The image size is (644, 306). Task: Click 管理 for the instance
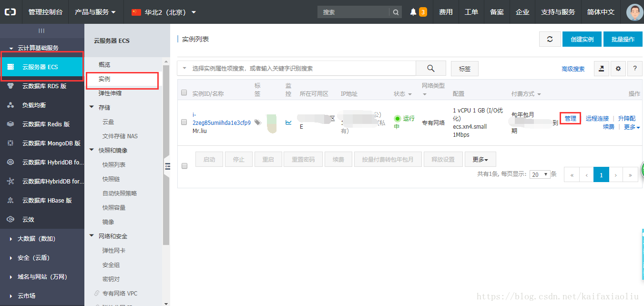click(x=571, y=118)
